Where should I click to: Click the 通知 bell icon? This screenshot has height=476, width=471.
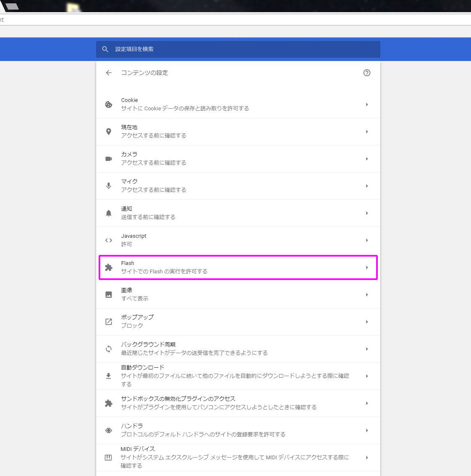tap(109, 213)
